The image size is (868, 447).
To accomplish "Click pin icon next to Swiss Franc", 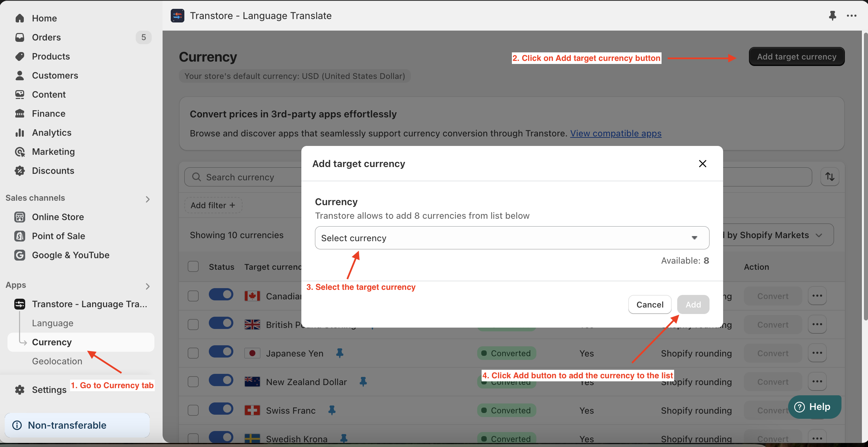I will 332,410.
